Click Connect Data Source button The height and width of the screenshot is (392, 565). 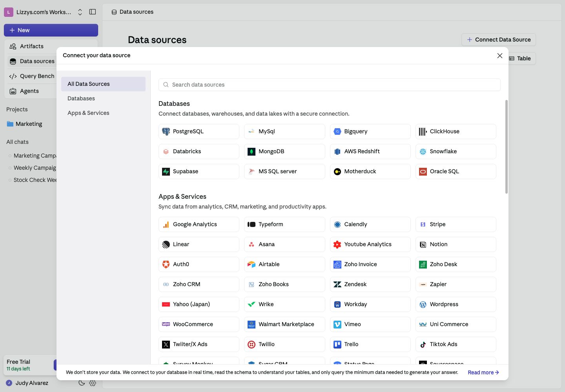(x=499, y=40)
